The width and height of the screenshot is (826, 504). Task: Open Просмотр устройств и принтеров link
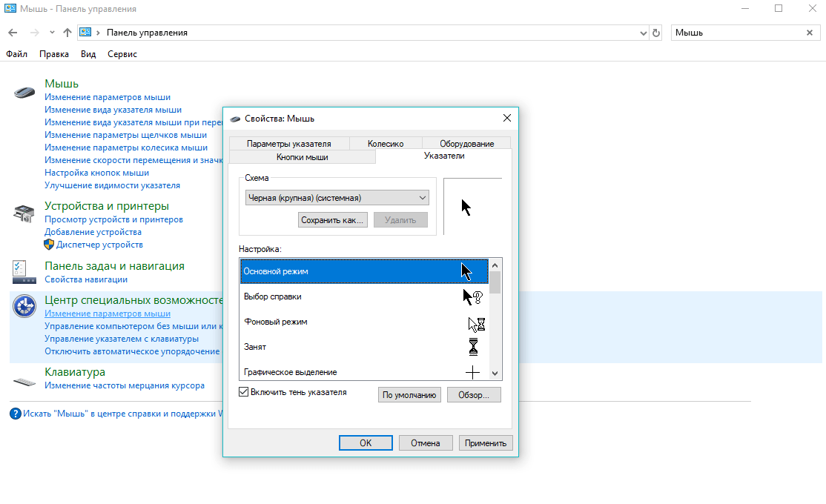coord(113,219)
